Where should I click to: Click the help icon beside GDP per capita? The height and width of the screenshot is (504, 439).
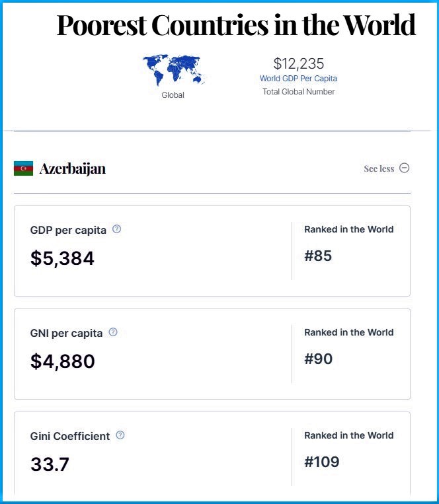tap(116, 229)
